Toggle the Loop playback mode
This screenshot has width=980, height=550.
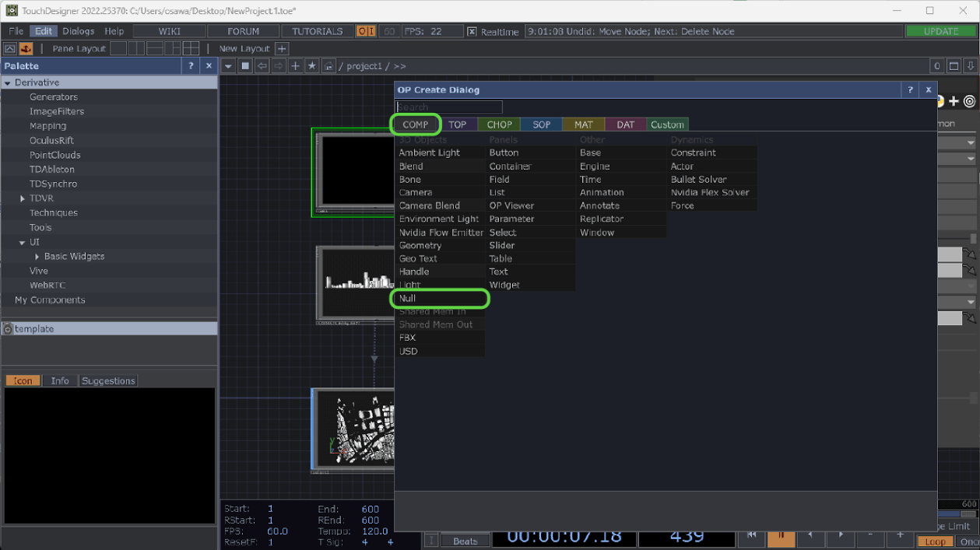click(936, 541)
